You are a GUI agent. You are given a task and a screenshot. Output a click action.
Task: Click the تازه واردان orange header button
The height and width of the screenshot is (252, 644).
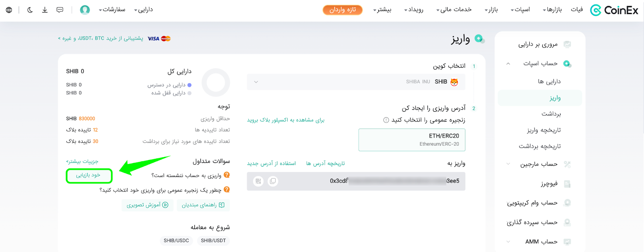343,10
